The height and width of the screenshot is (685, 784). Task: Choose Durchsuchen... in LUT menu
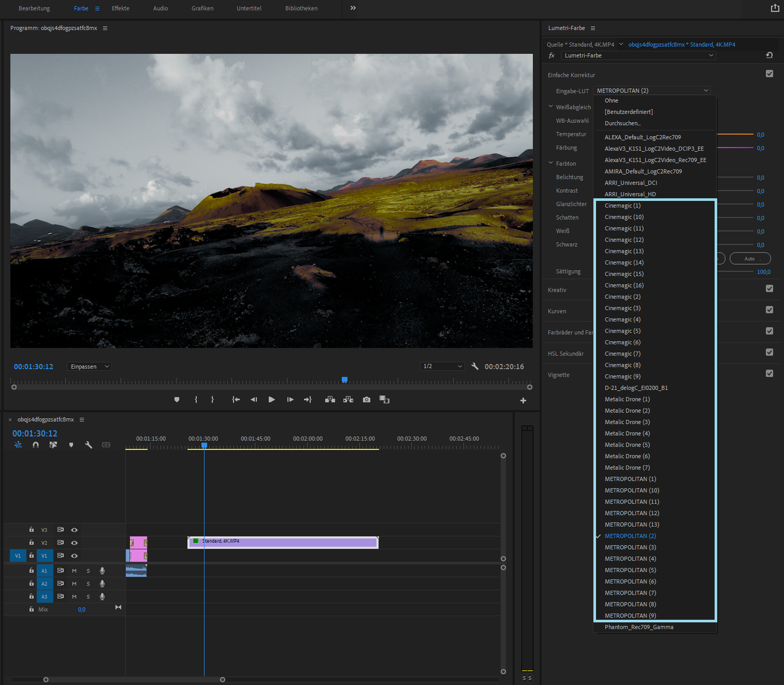(622, 123)
